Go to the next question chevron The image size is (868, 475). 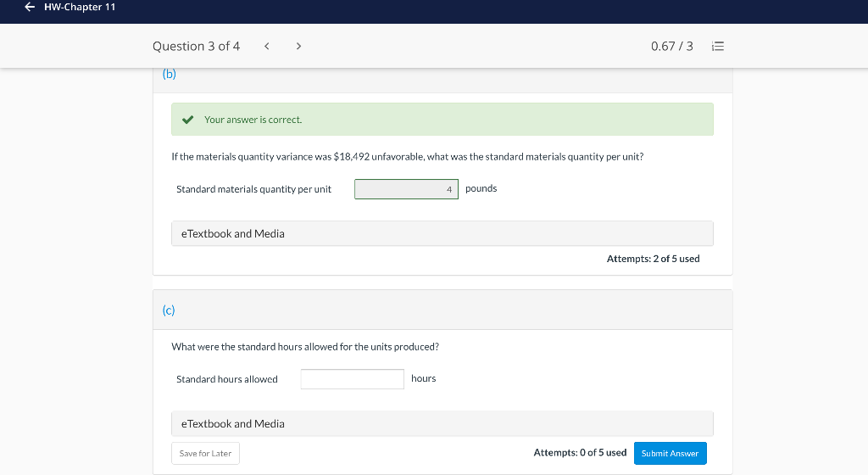[298, 46]
